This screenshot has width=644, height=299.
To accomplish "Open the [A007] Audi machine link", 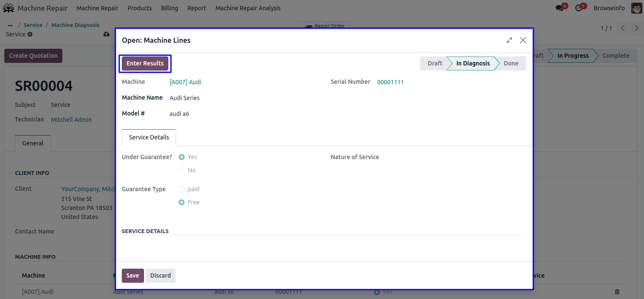I will (185, 82).
